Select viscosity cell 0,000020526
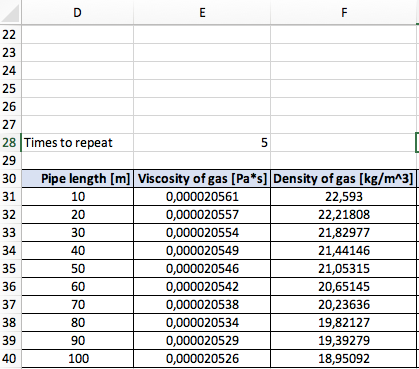 tap(202, 359)
